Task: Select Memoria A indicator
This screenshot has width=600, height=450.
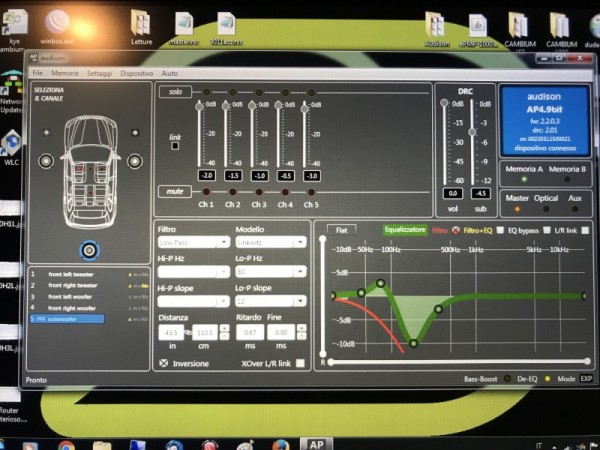Action: (x=524, y=179)
